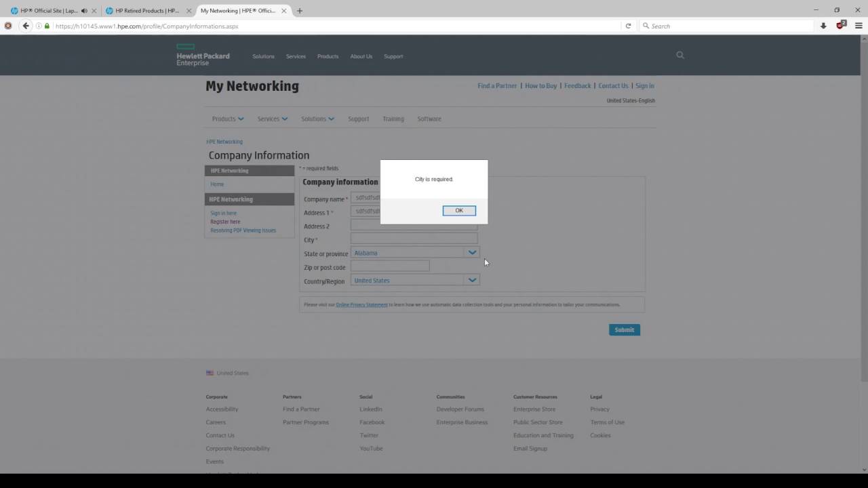
Task: Click the Hewlett Packard Enterprise logo
Action: tap(203, 55)
